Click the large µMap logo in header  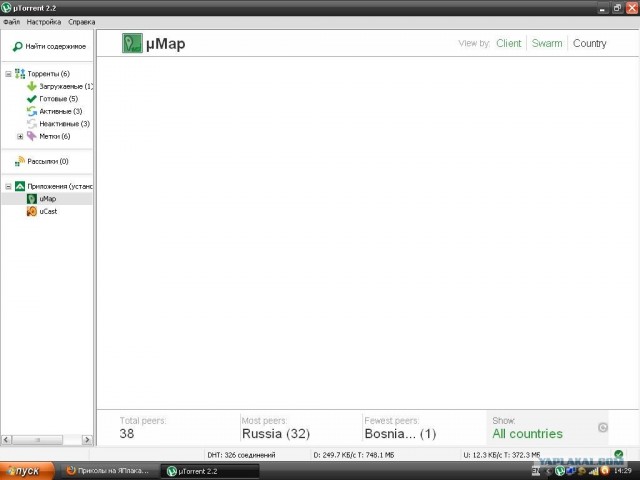[x=132, y=43]
